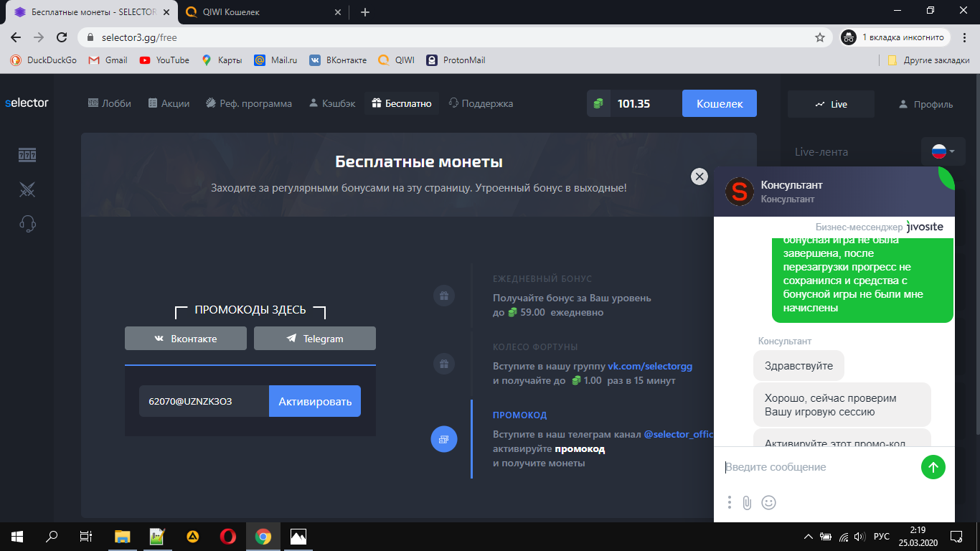The height and width of the screenshot is (551, 980).
Task: Open the Chrome three-dot menu
Action: 964,37
